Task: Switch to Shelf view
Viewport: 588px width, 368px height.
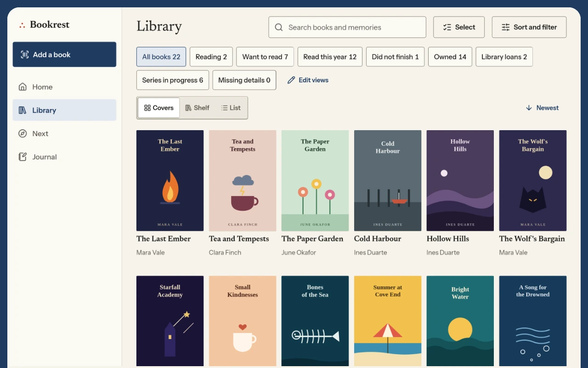Action: pos(197,108)
